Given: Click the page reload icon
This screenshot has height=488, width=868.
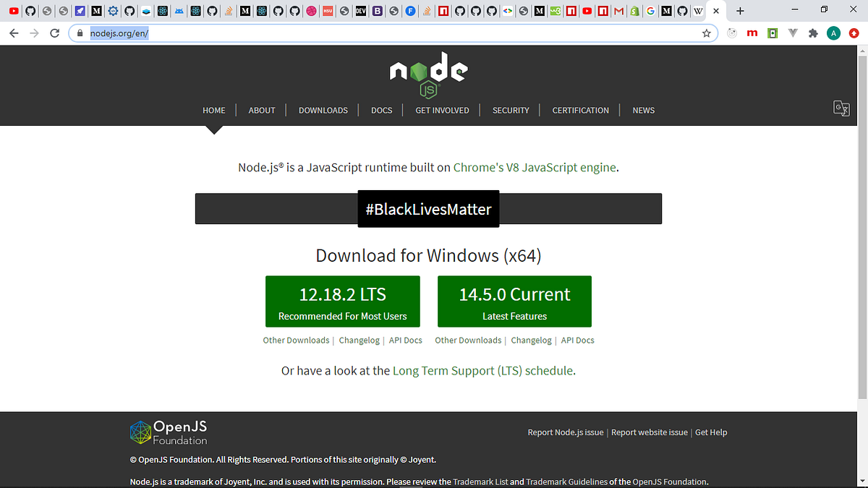Looking at the screenshot, I should tap(54, 33).
